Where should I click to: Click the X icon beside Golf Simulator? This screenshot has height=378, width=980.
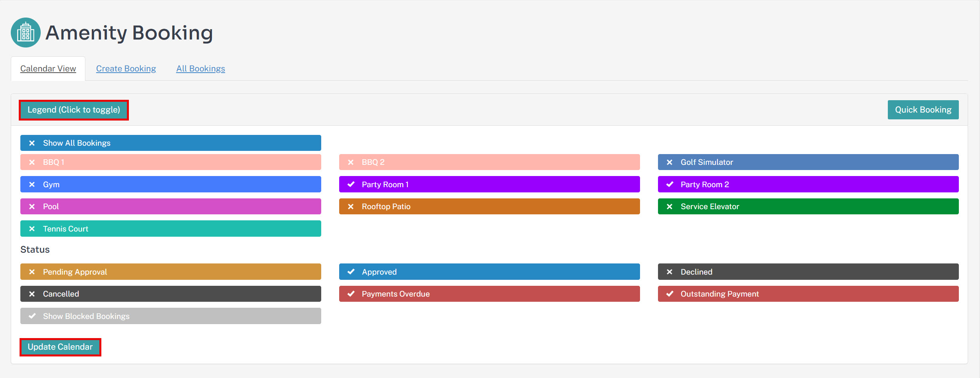coord(670,162)
